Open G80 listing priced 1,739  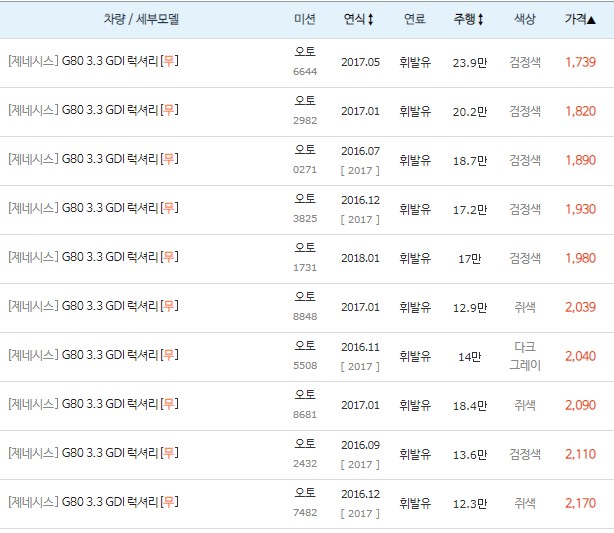[93, 61]
